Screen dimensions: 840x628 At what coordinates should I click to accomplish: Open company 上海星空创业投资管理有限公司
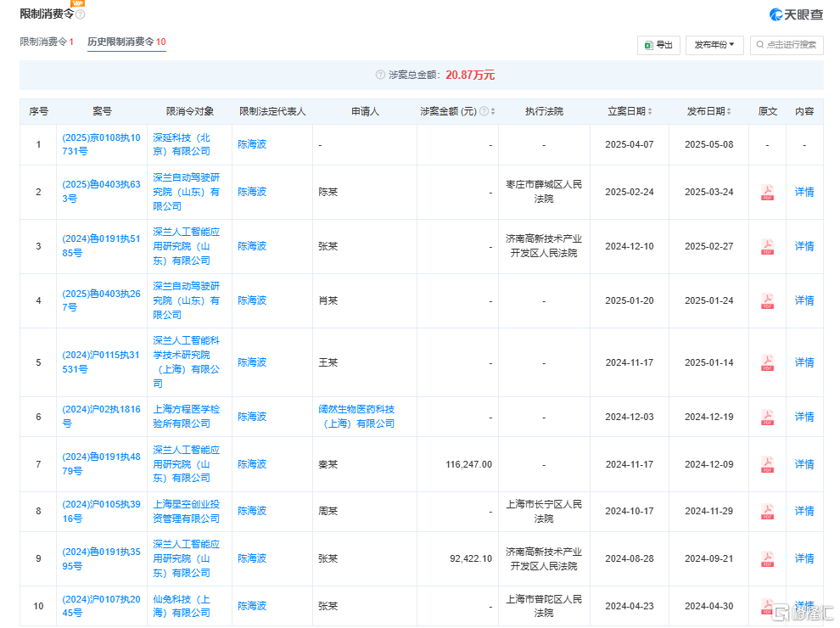click(x=187, y=511)
